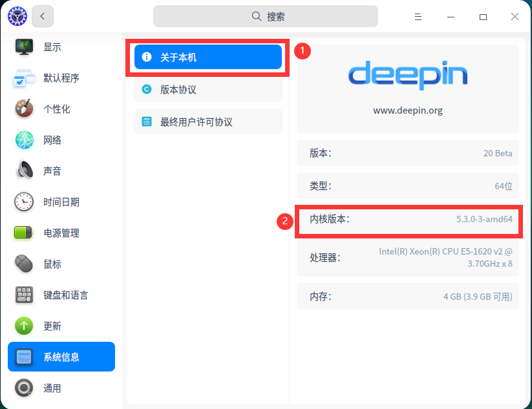Select the 网络 globe icon
The width and height of the screenshot is (532, 409).
coord(24,140)
